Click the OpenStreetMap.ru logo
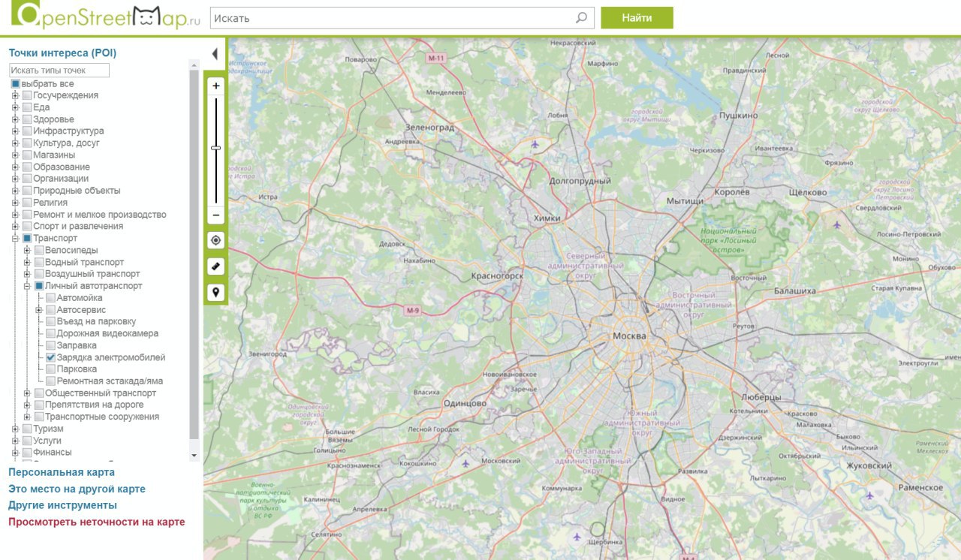Screen dimensions: 961x560 (x=105, y=17)
